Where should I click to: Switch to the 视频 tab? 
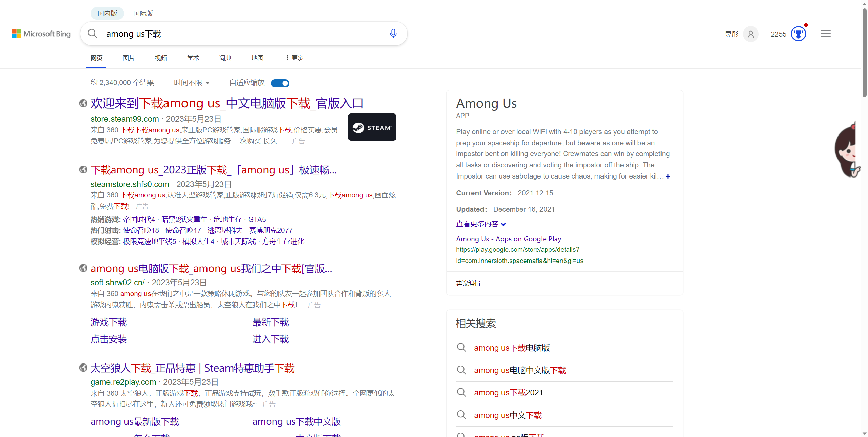coord(161,58)
